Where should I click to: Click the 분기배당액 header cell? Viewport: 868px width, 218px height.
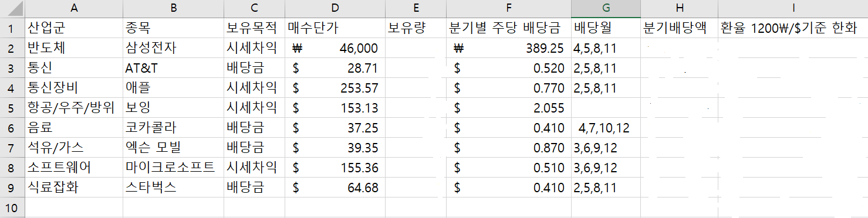tap(679, 28)
